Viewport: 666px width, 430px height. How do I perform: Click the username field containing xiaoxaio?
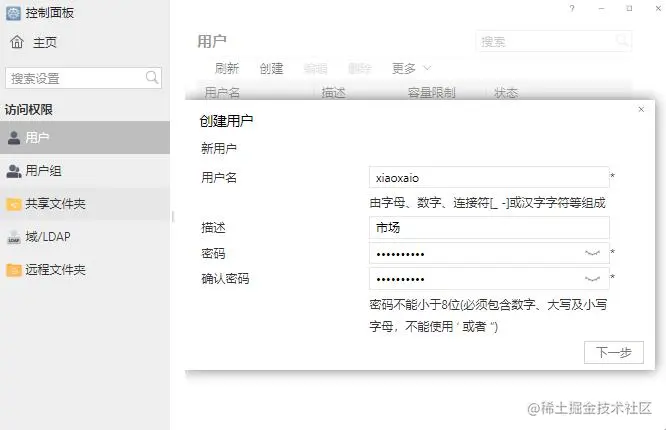[x=489, y=178]
